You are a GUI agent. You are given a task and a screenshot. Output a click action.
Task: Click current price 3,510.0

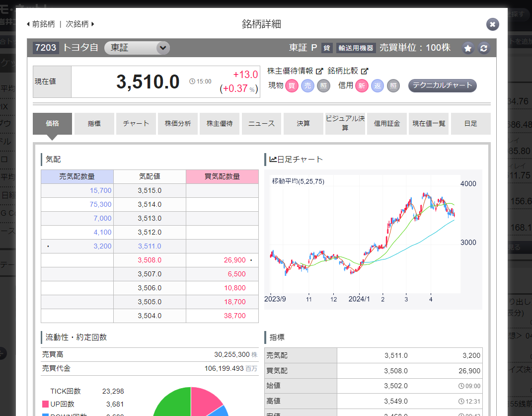pyautogui.click(x=148, y=82)
